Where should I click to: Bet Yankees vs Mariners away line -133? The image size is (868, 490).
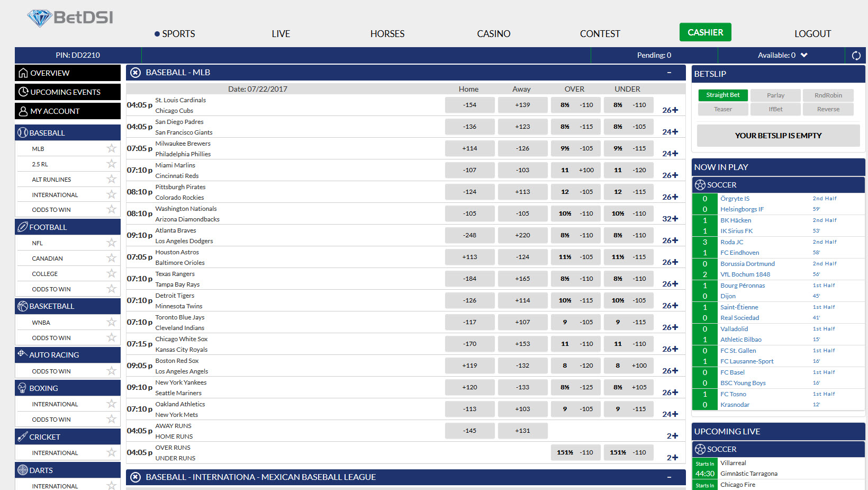pyautogui.click(x=522, y=387)
